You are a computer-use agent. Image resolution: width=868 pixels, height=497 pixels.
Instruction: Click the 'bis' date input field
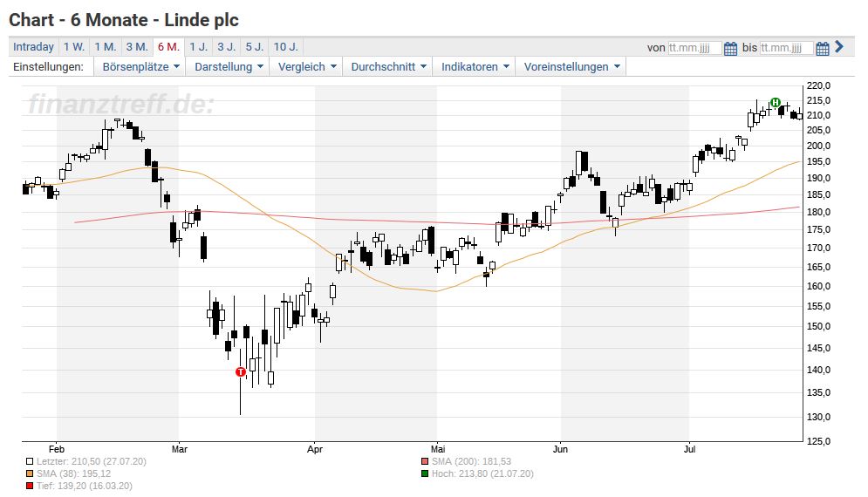[x=786, y=48]
